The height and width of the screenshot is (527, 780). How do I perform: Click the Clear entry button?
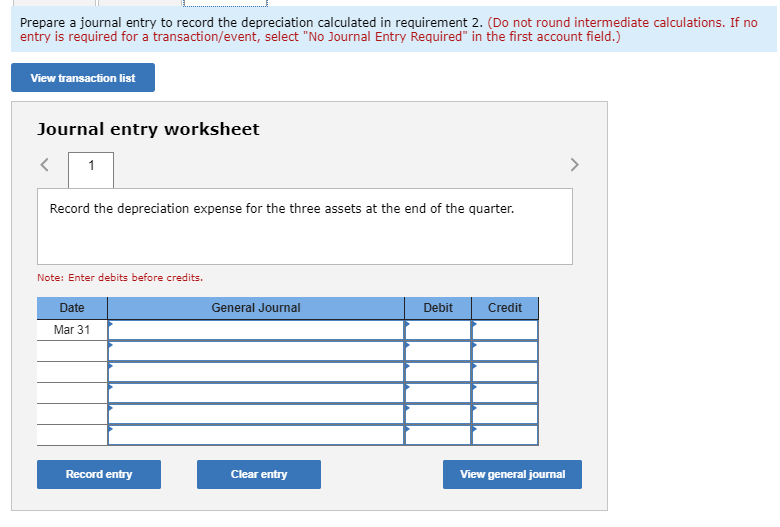pyautogui.click(x=259, y=474)
